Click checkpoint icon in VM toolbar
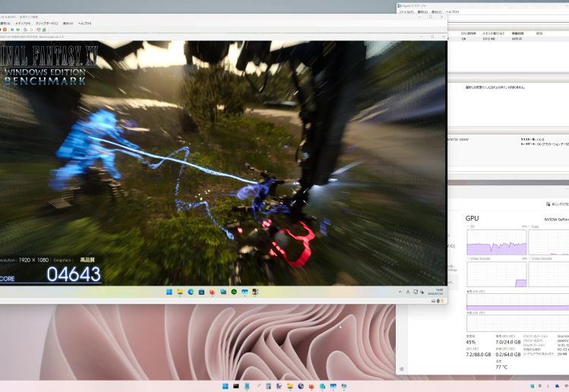The width and height of the screenshot is (569, 392). [x=25, y=30]
